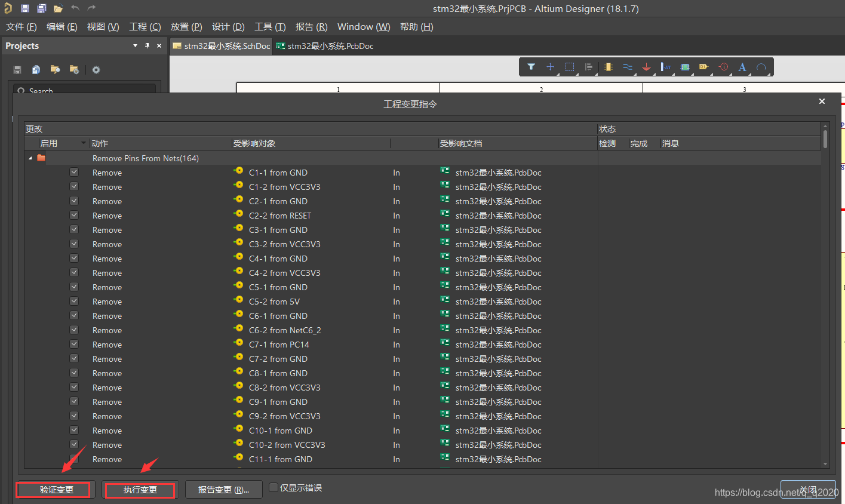Open the 放置 (P) menu
Image resolution: width=845 pixels, height=504 pixels.
pos(186,27)
